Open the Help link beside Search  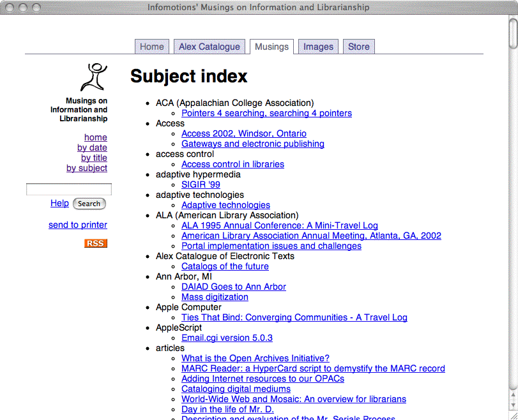click(x=59, y=203)
